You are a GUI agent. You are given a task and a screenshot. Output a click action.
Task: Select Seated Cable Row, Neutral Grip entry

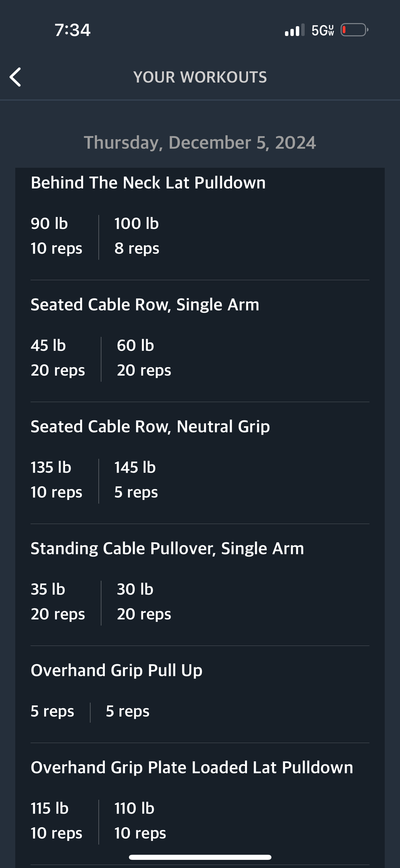tap(150, 427)
